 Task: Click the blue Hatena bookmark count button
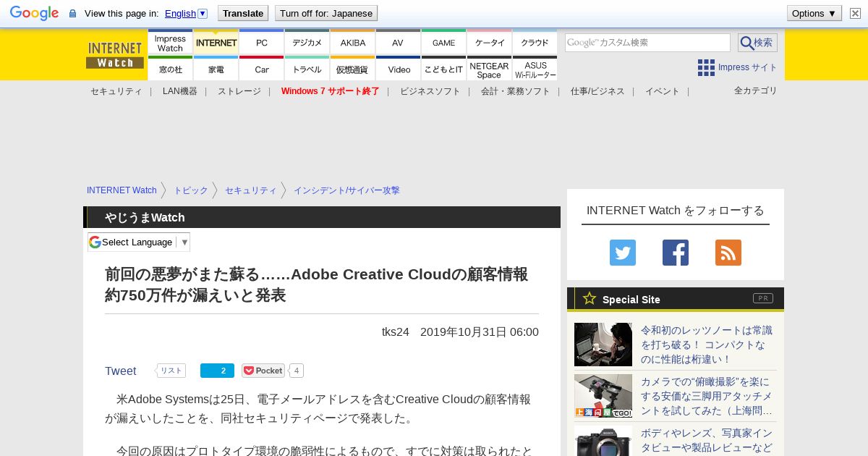(217, 371)
